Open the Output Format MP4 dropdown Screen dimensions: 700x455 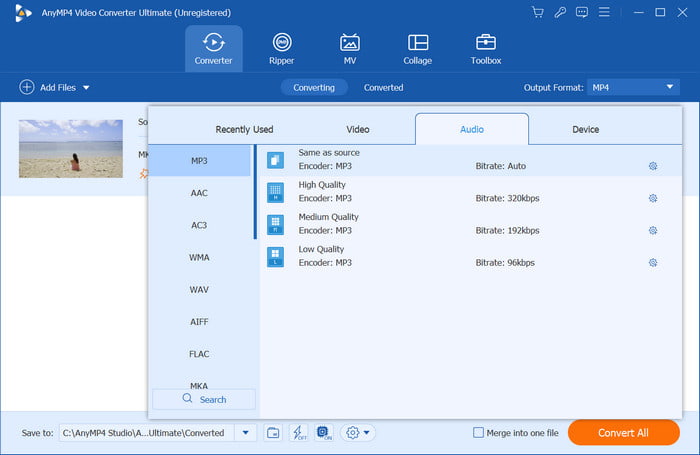(633, 87)
